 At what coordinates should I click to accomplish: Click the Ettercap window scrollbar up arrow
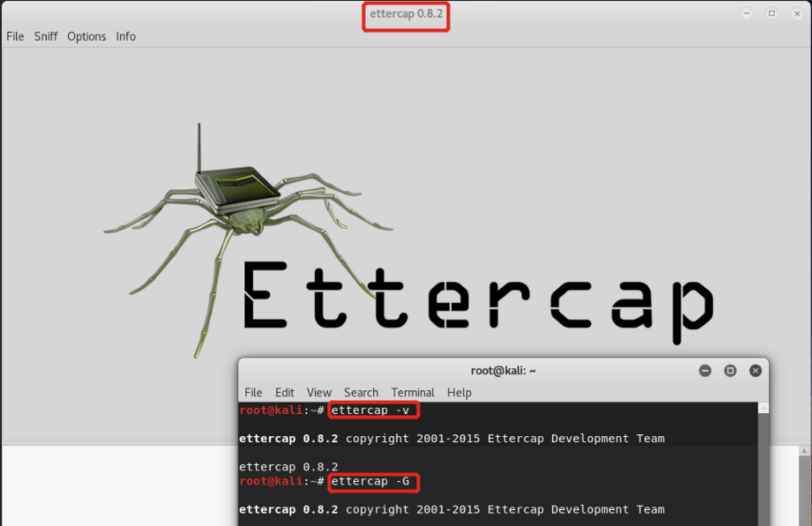pyautogui.click(x=804, y=451)
